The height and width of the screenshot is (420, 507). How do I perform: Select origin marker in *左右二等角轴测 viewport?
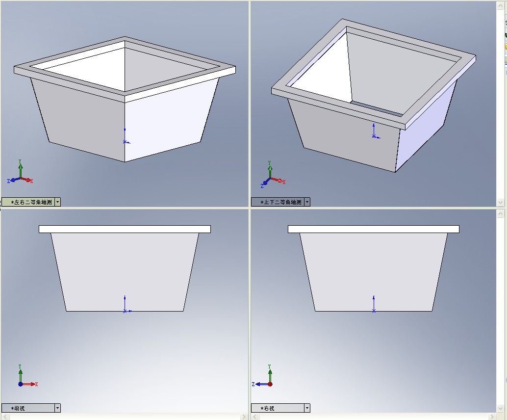point(125,142)
